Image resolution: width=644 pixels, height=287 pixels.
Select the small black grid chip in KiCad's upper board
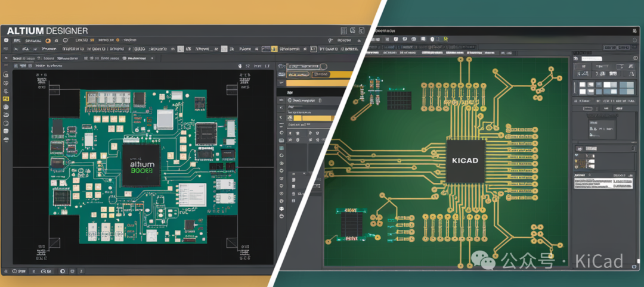pos(399,100)
